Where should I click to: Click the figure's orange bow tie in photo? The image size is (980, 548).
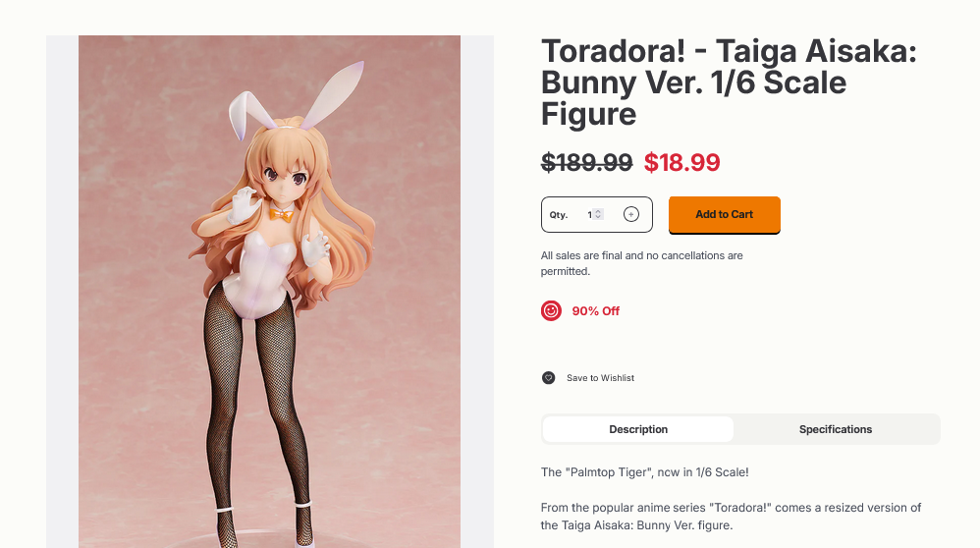coord(282,214)
